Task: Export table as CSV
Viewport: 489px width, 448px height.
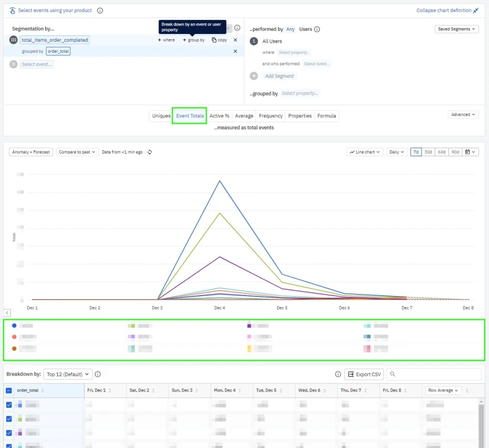Action: coord(364,374)
